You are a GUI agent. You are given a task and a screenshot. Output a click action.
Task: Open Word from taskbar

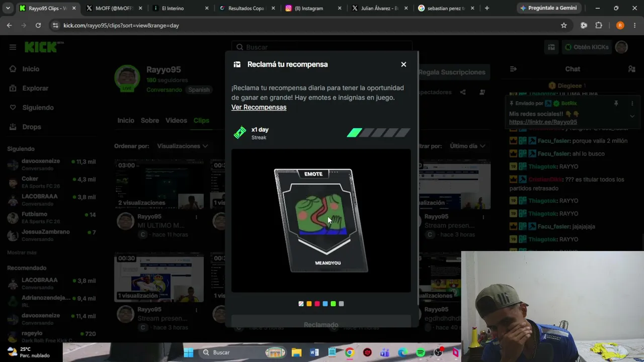[314, 352]
